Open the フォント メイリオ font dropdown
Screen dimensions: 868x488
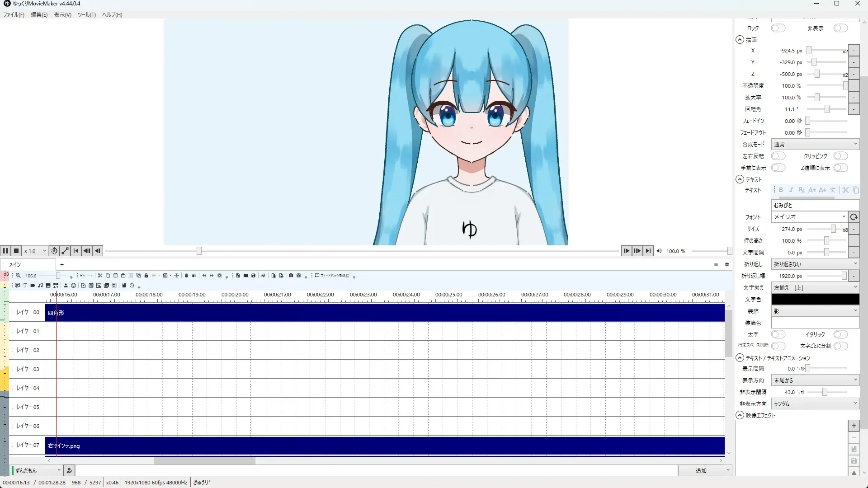pos(809,217)
